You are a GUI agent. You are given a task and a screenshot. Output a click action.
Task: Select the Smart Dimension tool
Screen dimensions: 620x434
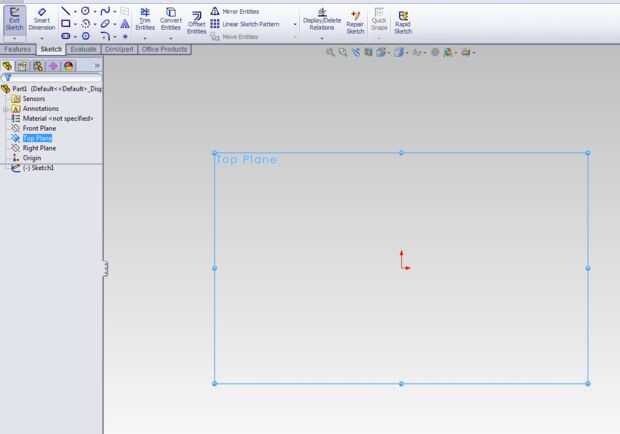coord(42,19)
